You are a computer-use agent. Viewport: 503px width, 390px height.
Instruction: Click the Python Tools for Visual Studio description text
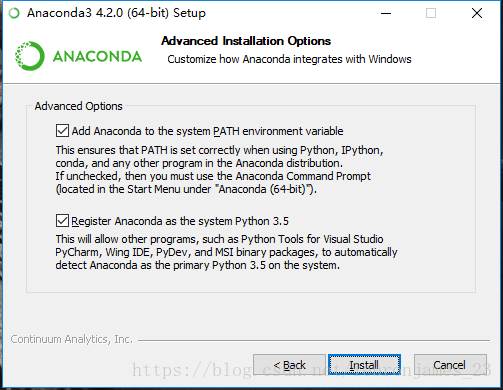click(x=226, y=252)
